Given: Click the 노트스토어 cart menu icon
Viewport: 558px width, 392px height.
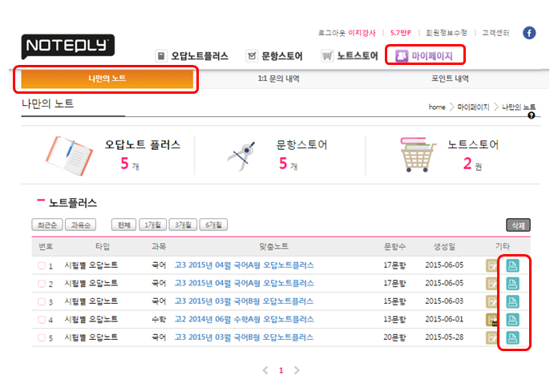Looking at the screenshot, I should 327,56.
